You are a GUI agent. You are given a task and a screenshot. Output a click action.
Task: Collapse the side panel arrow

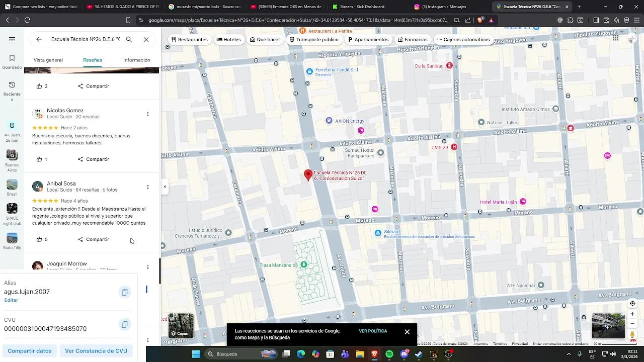tap(165, 187)
